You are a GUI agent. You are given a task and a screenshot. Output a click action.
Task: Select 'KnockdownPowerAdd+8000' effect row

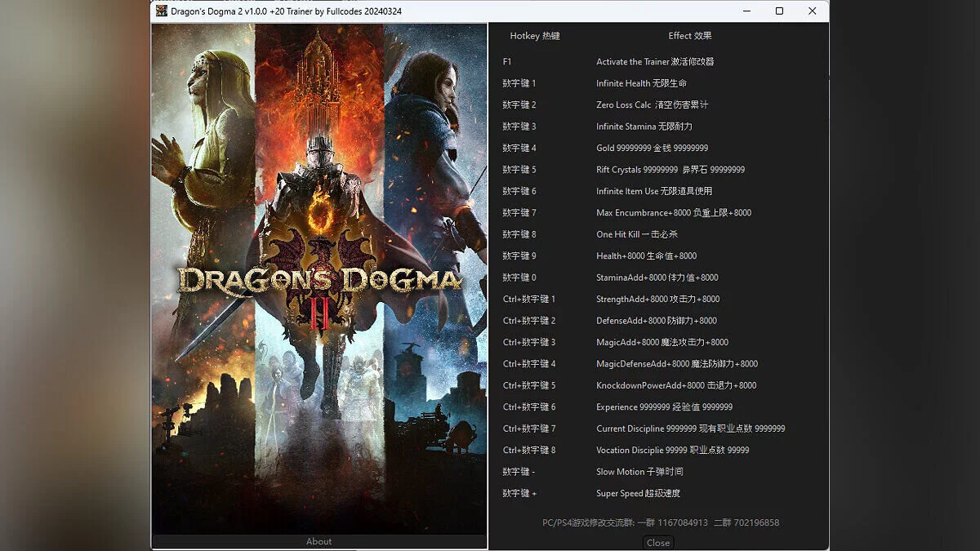pyautogui.click(x=675, y=385)
